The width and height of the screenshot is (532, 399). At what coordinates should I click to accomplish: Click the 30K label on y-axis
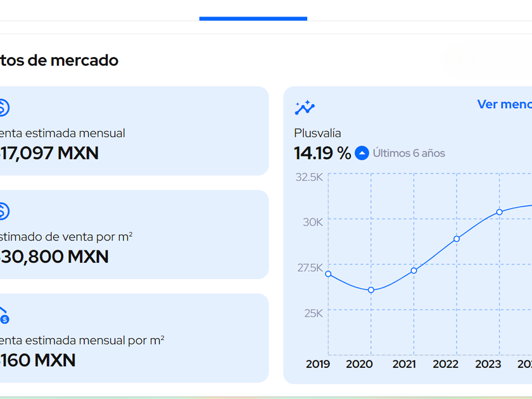coord(313,222)
